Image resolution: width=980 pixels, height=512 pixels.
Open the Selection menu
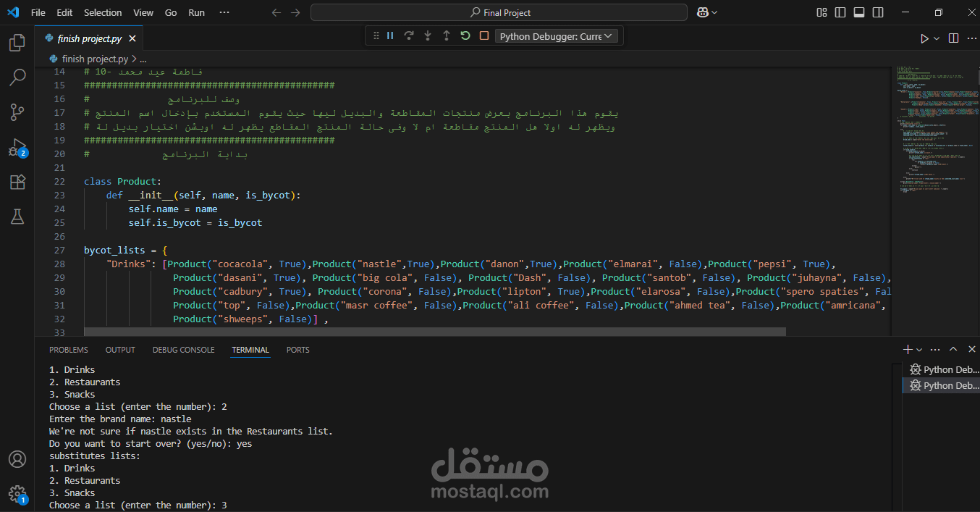(x=103, y=12)
